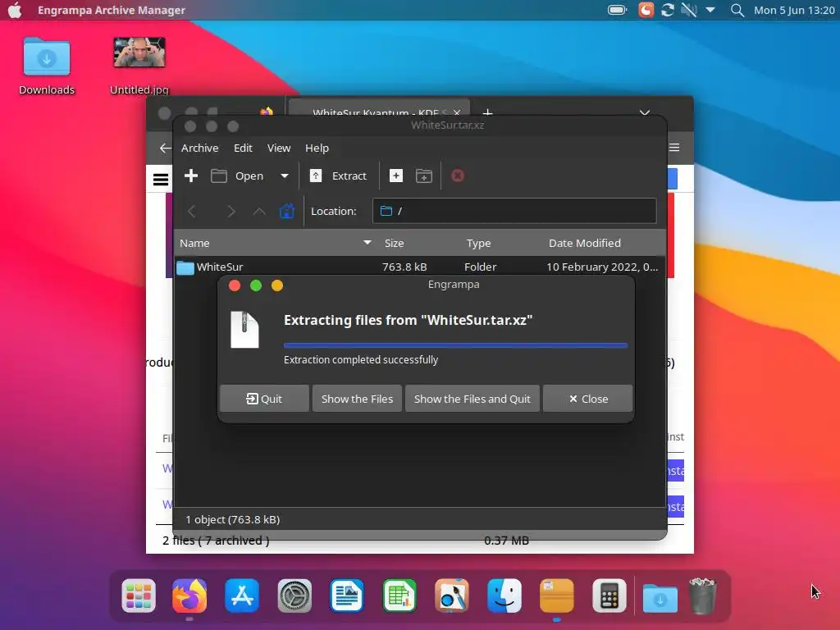Image resolution: width=840 pixels, height=630 pixels.
Task: Open System Settings from the dock
Action: click(x=294, y=596)
